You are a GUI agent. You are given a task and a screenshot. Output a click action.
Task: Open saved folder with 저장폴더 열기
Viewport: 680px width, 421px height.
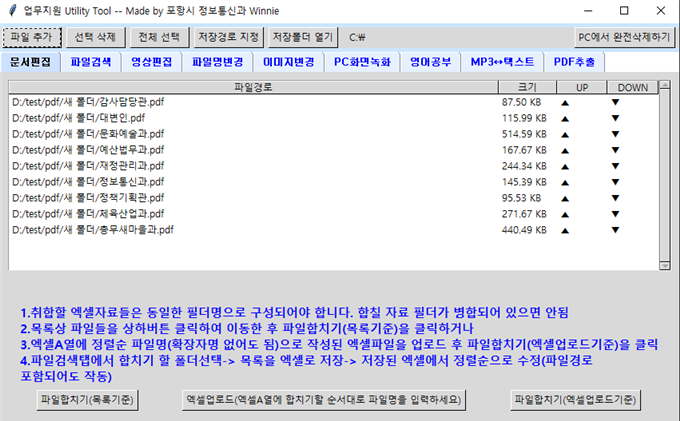click(x=304, y=37)
